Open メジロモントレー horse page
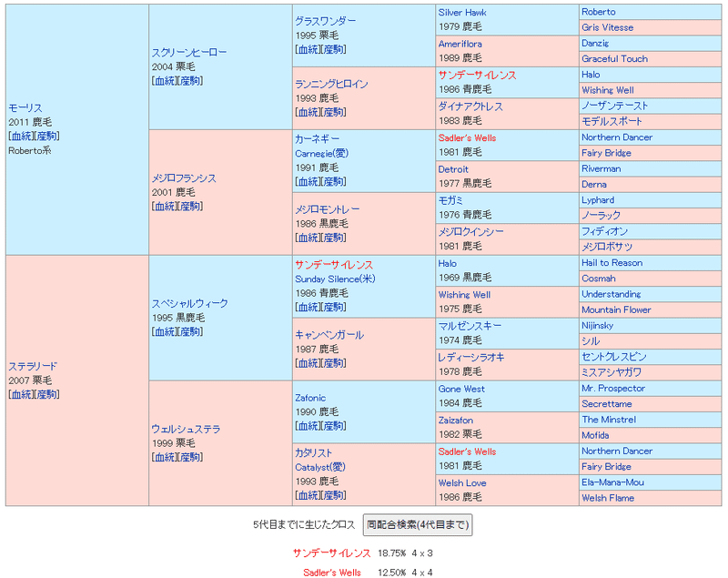 coord(328,209)
